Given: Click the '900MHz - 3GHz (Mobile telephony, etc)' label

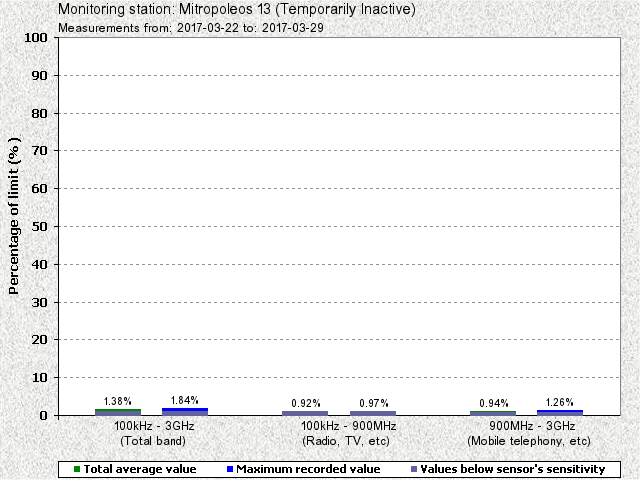Looking at the screenshot, I should point(529,433).
